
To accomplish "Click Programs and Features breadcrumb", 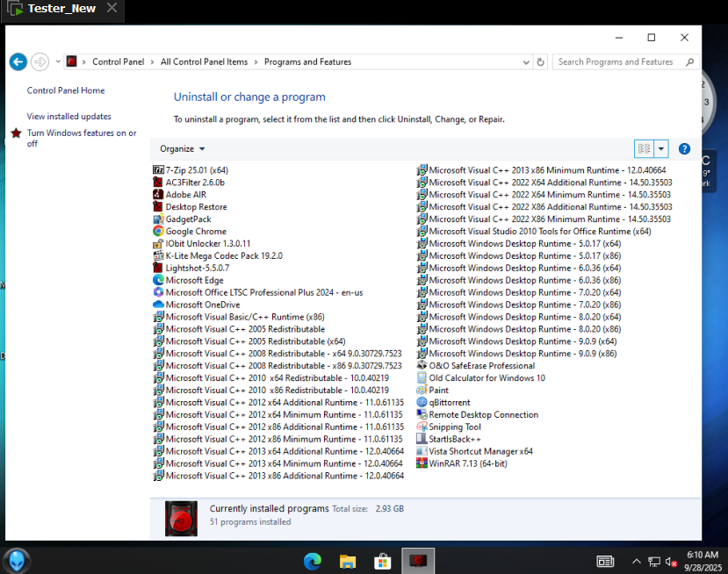I will (x=307, y=61).
